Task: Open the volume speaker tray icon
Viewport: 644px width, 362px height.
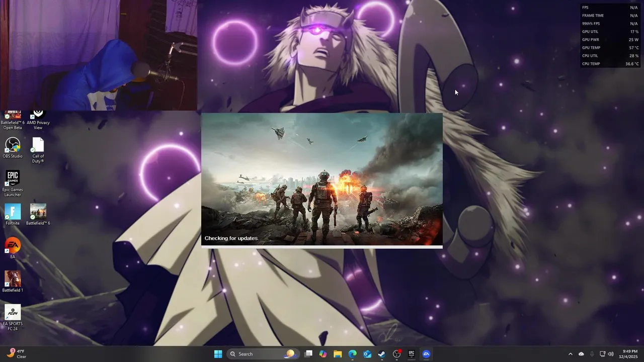Action: 611,354
